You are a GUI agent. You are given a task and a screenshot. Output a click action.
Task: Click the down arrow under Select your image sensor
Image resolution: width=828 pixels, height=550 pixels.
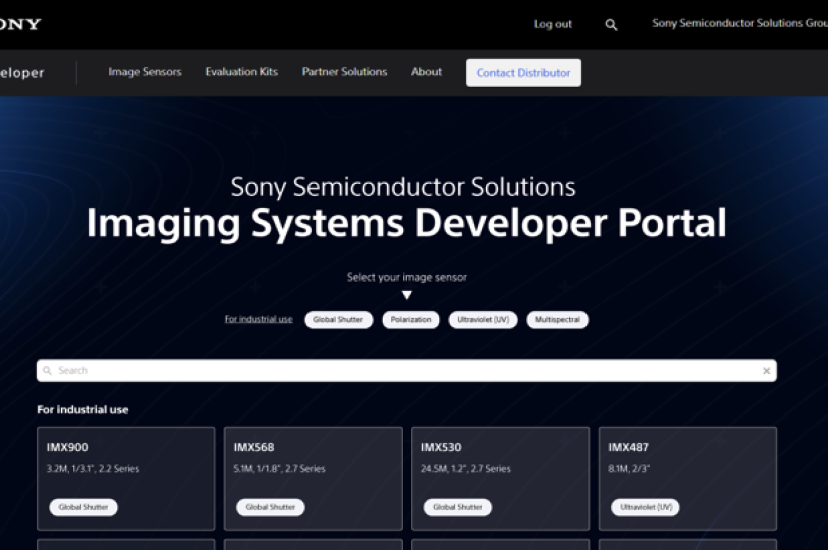click(x=407, y=295)
